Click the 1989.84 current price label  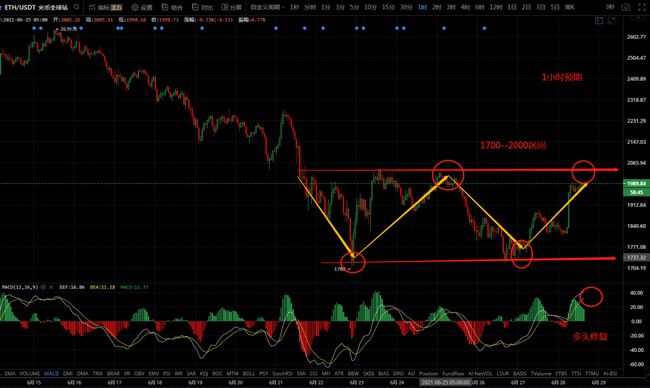tap(636, 184)
